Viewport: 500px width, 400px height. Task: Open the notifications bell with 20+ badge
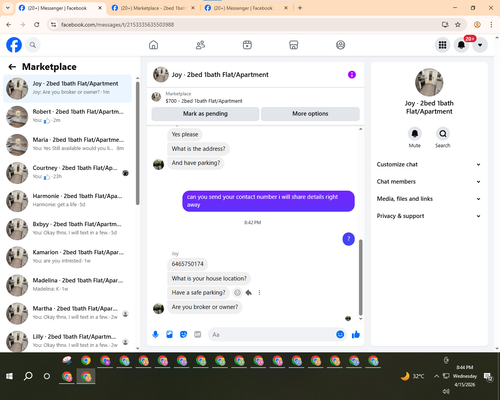[x=461, y=45]
